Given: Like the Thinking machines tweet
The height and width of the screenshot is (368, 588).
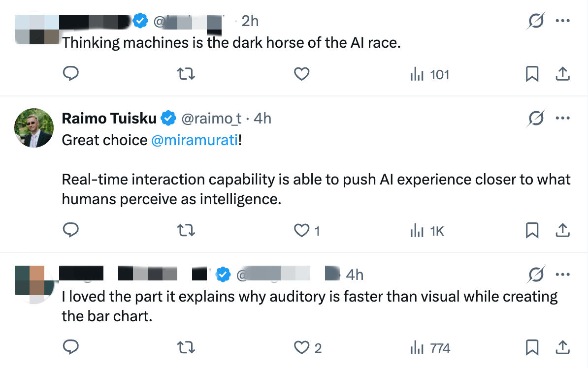Looking at the screenshot, I should tap(301, 74).
